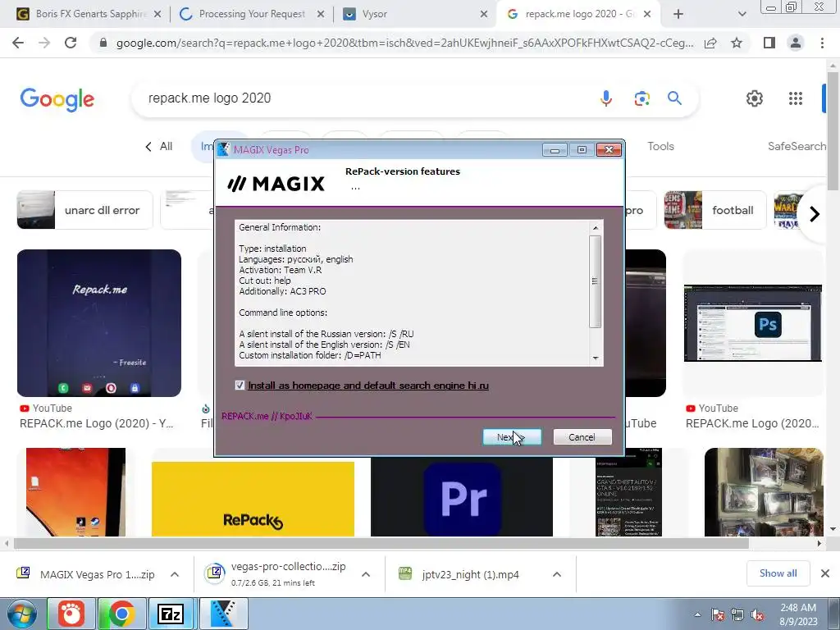
Task: Click the installer info box scrollbar thumb
Action: (x=596, y=281)
